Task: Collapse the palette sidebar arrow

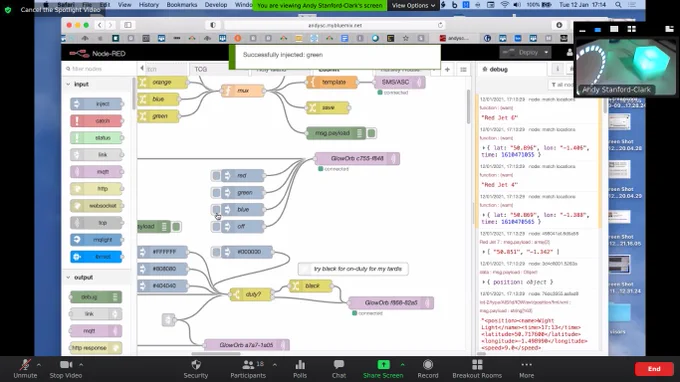Action: (x=142, y=69)
